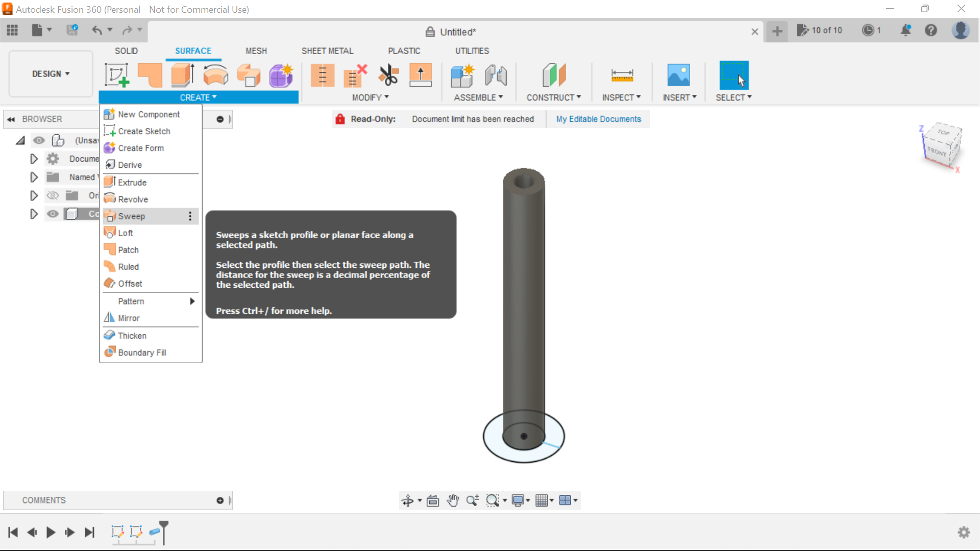The height and width of the screenshot is (551, 980).
Task: Select the Extrude tool from menu
Action: (133, 182)
